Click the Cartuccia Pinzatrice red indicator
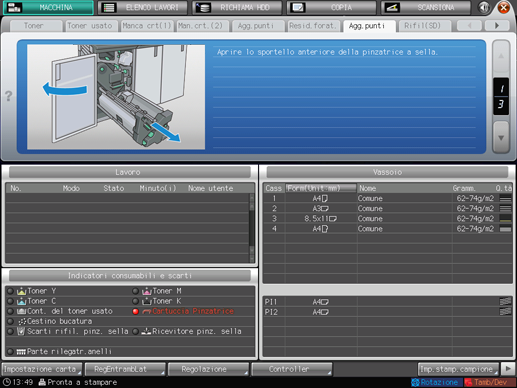517x388 pixels. pos(135,311)
